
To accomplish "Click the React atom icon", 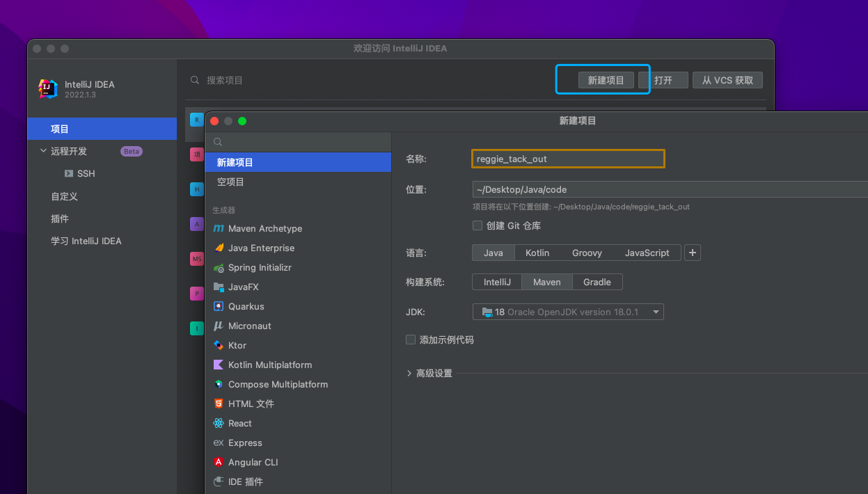I will [x=219, y=423].
